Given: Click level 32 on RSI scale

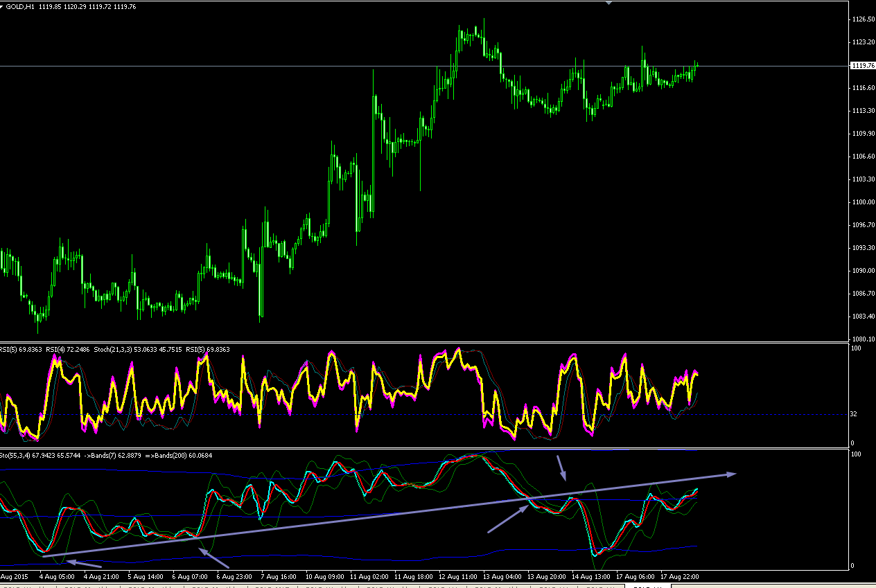Looking at the screenshot, I should point(854,414).
